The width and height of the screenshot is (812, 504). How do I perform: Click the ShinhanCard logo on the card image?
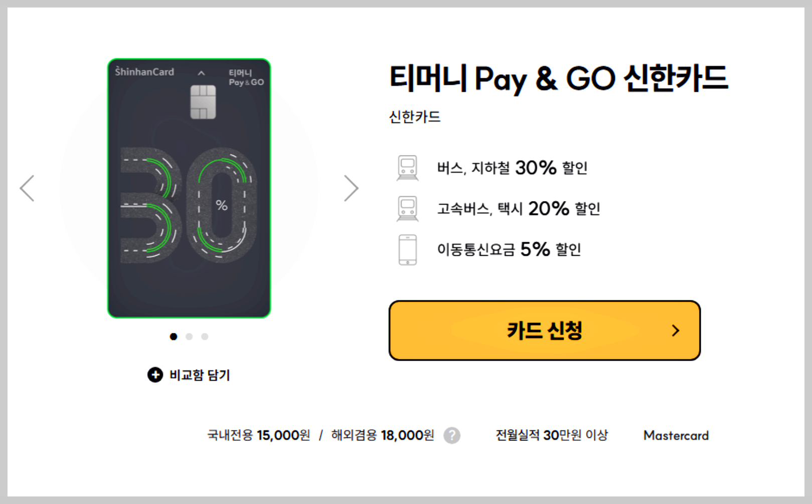pos(143,72)
